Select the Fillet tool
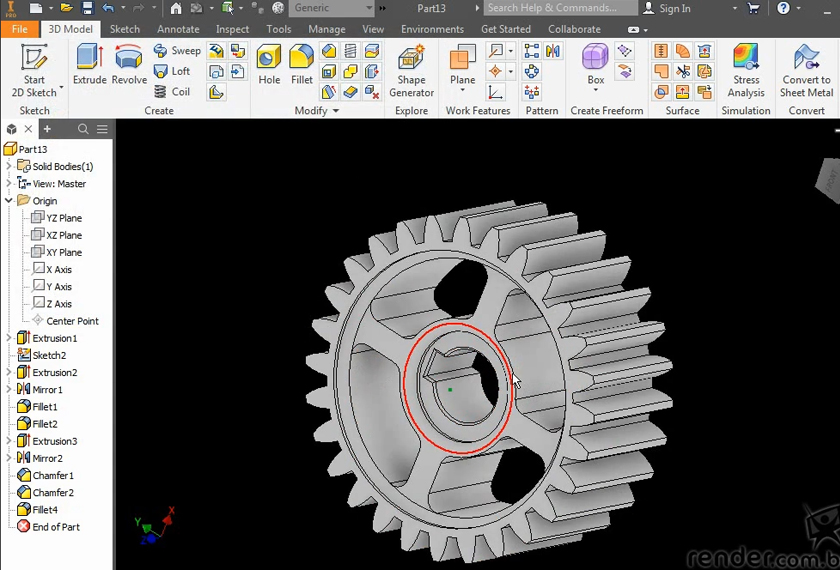The image size is (840, 570). pos(302,65)
